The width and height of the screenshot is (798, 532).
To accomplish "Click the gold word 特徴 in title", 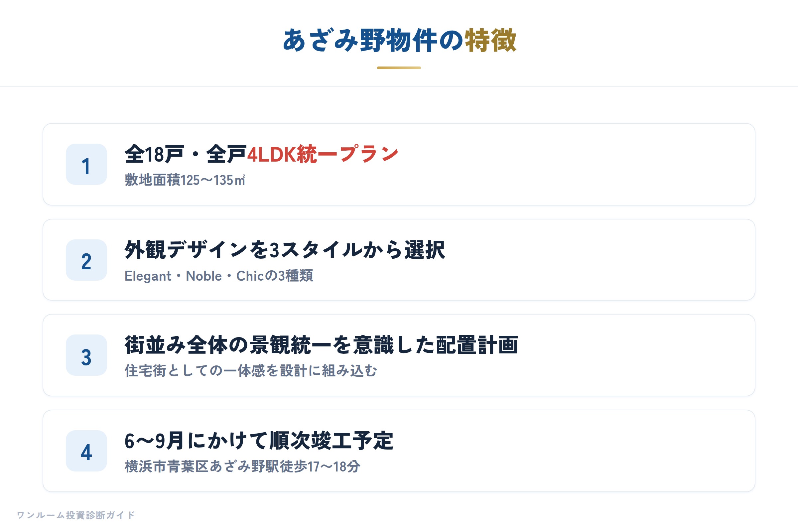I will point(490,40).
